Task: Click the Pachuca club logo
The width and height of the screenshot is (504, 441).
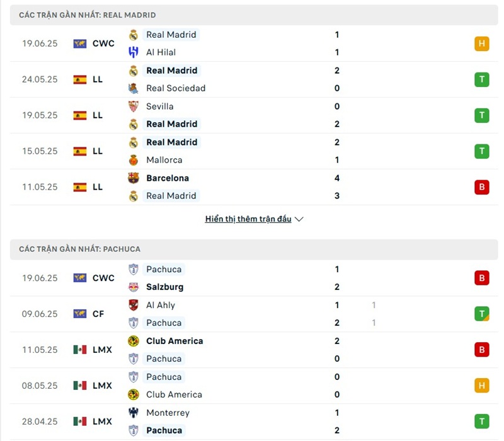Action: [x=133, y=269]
